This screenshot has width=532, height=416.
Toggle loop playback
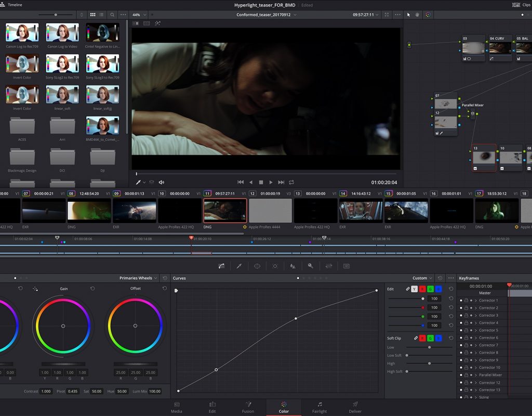(x=291, y=183)
